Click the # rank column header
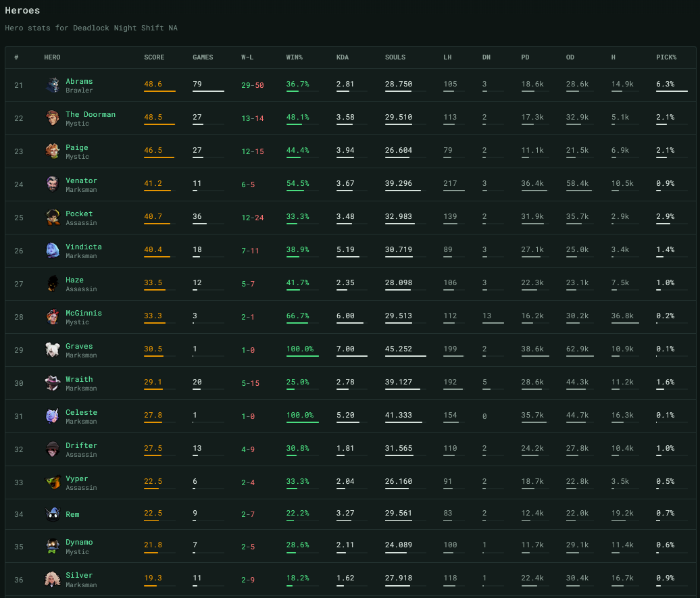The image size is (700, 598). pyautogui.click(x=16, y=57)
